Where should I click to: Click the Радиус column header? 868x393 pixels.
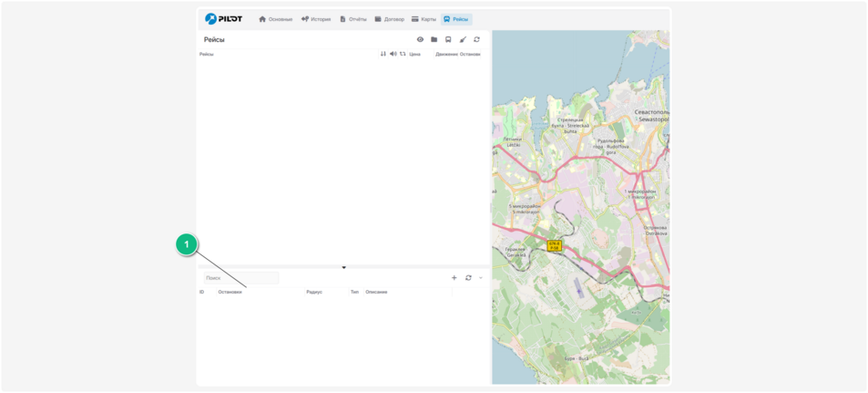(314, 292)
